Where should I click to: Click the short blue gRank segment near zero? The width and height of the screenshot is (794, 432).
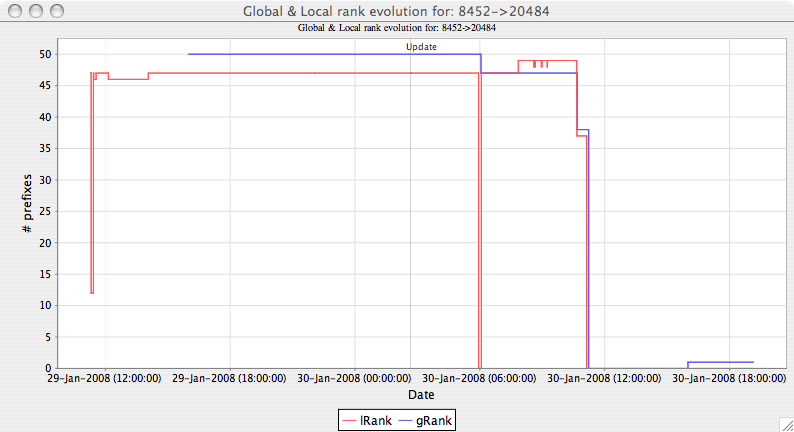coord(720,362)
